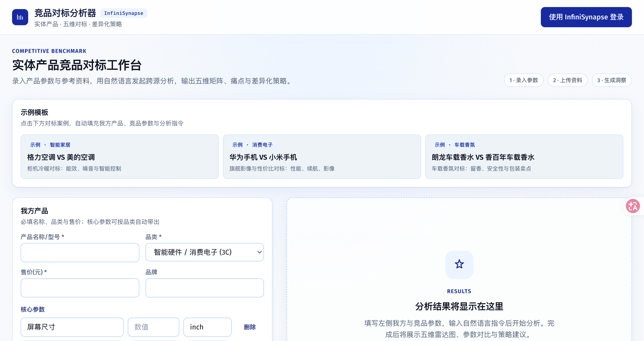This screenshot has height=341, width=644.
Task: Select step 1 · 录入参数
Action: tap(524, 80)
